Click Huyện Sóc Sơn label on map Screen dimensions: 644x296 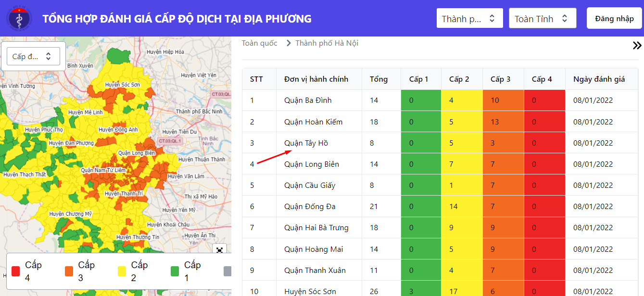122,85
